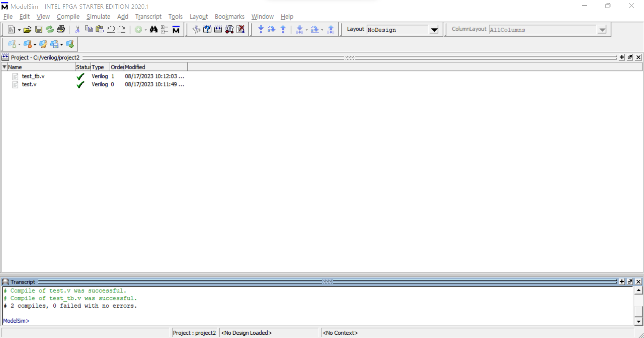This screenshot has width=644, height=338.
Task: Click the Redo toolbar icon
Action: 121,30
